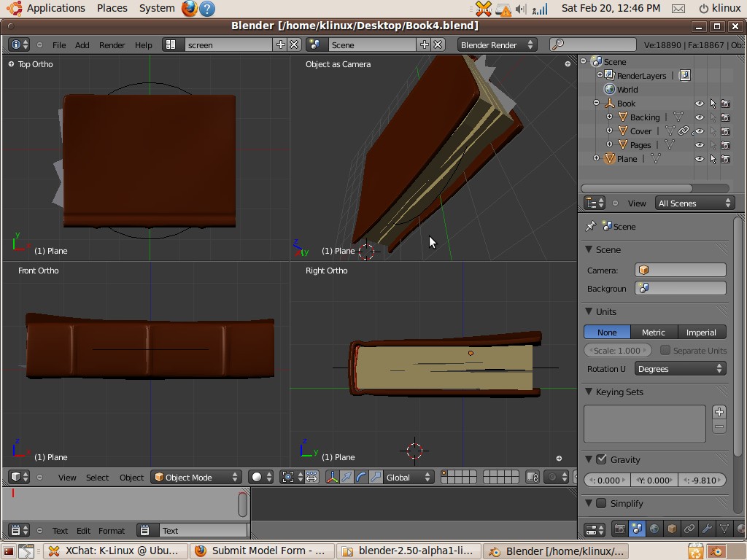
Task: Toggle visibility of the Cover object
Action: (x=699, y=131)
